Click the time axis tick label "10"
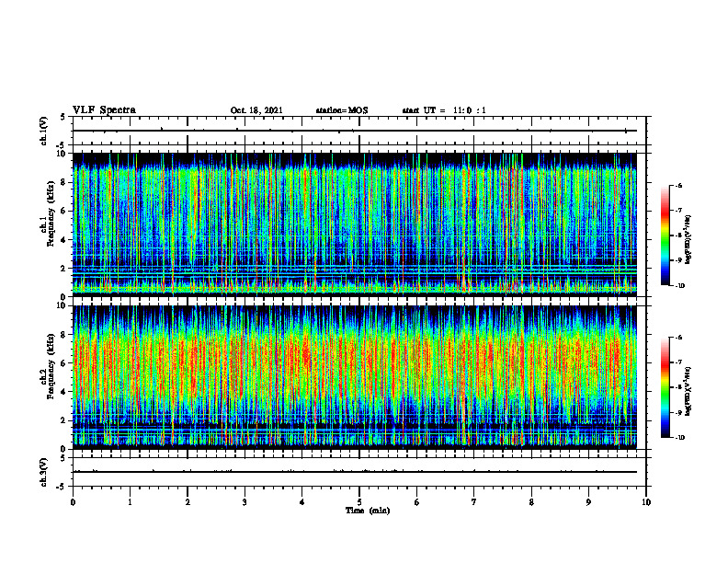The width and height of the screenshot is (728, 563). tap(646, 502)
